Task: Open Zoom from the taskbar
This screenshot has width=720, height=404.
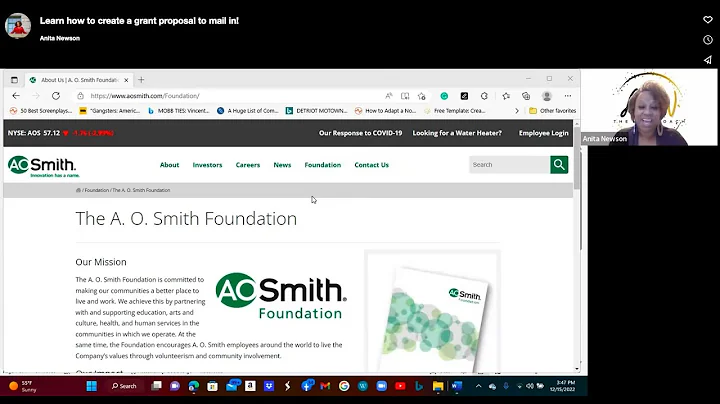Action: coord(382,386)
